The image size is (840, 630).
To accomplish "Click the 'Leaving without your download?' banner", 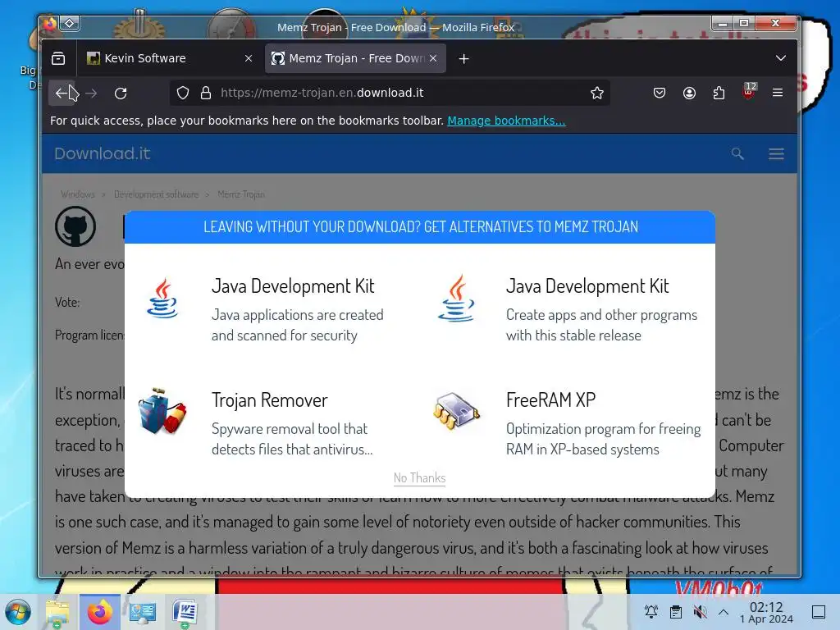I will 420,227.
